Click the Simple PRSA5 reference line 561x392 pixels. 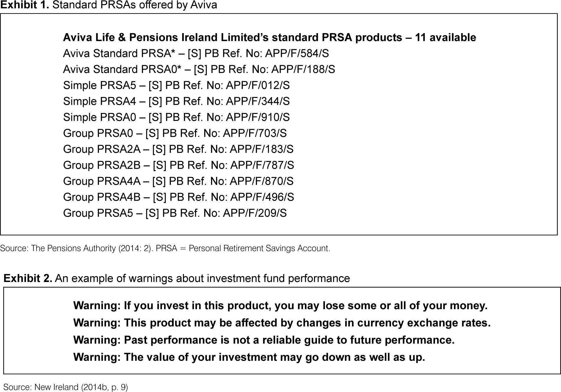pyautogui.click(x=176, y=85)
